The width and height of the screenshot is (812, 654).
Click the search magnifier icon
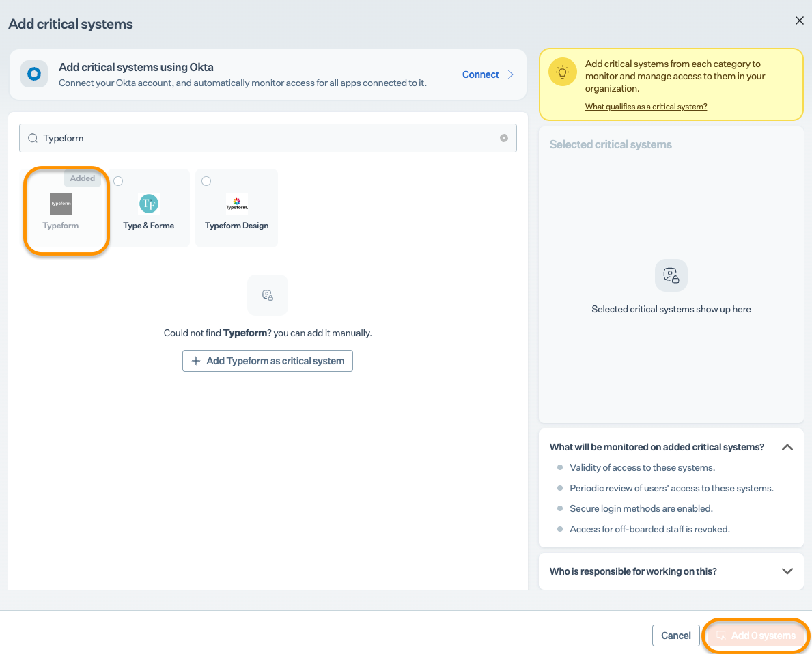tap(33, 138)
